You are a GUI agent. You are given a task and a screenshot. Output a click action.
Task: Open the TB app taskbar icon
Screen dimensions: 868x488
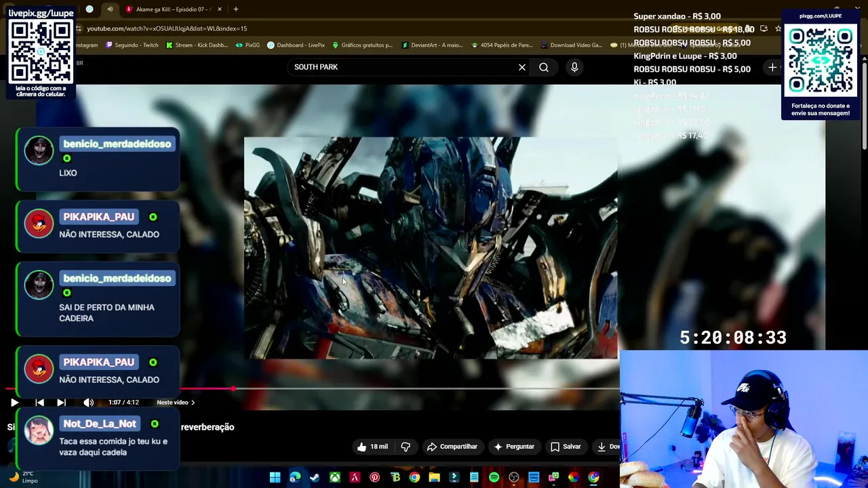[395, 478]
